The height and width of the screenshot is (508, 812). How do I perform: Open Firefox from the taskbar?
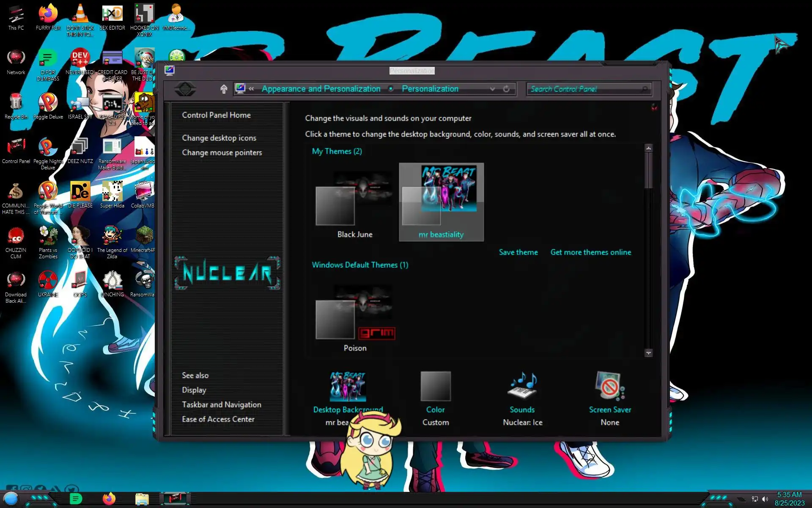click(x=109, y=499)
